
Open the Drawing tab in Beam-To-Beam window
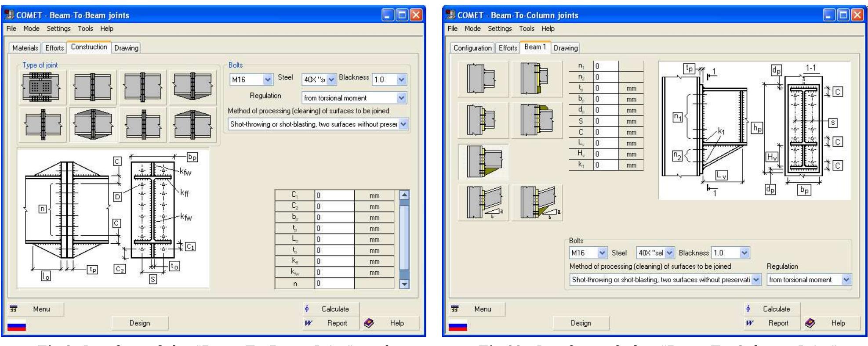[x=126, y=48]
